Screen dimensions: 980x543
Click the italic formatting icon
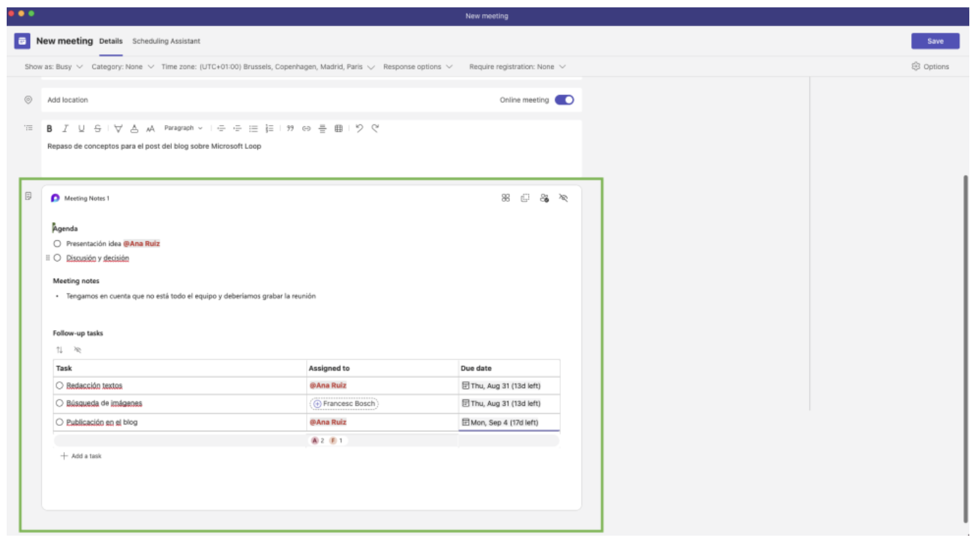click(66, 128)
